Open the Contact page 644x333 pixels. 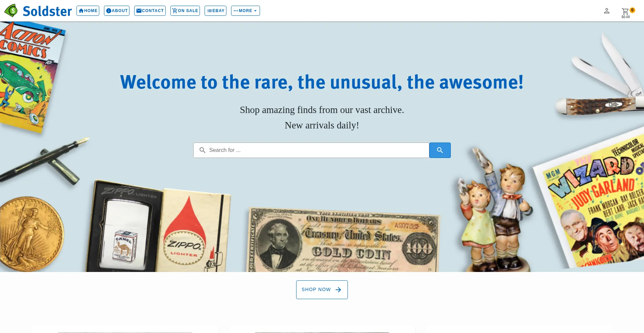150,11
